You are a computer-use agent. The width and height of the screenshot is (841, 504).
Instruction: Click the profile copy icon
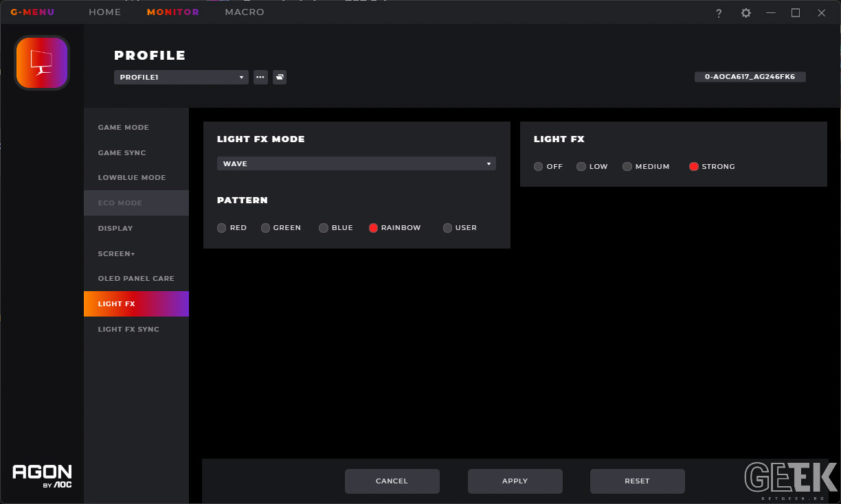click(x=280, y=77)
